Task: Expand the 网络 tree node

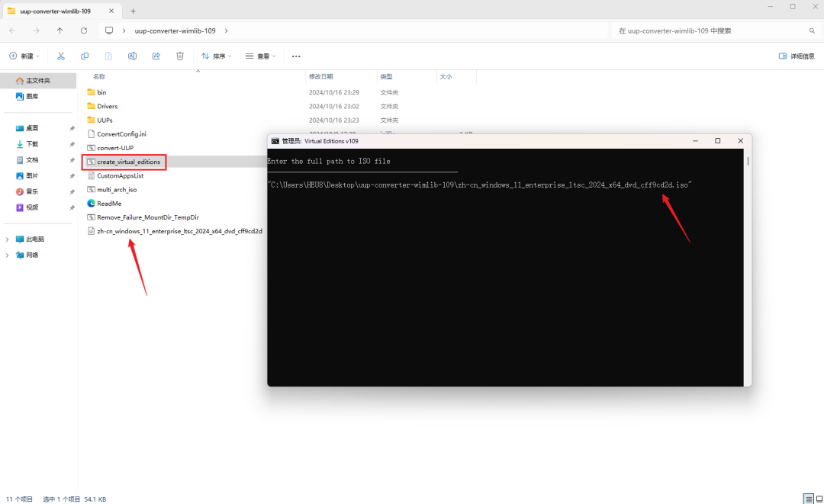Action: tap(7, 255)
